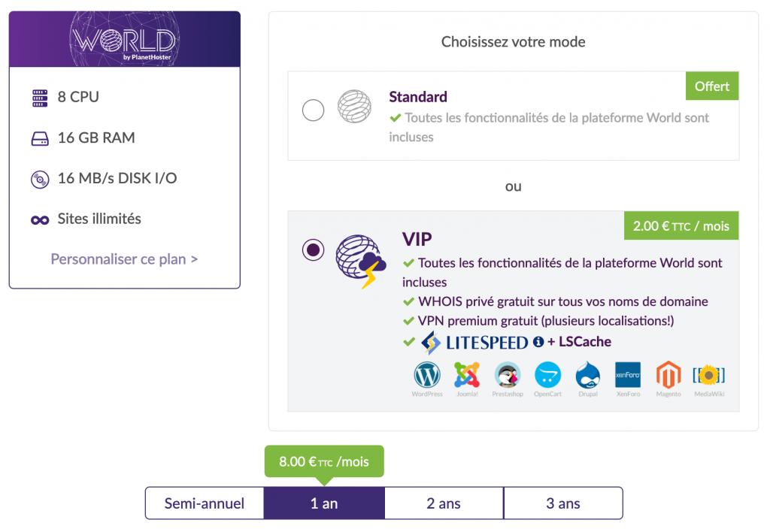Select the Standard mode radio button
The image size is (770, 532).
tap(314, 110)
